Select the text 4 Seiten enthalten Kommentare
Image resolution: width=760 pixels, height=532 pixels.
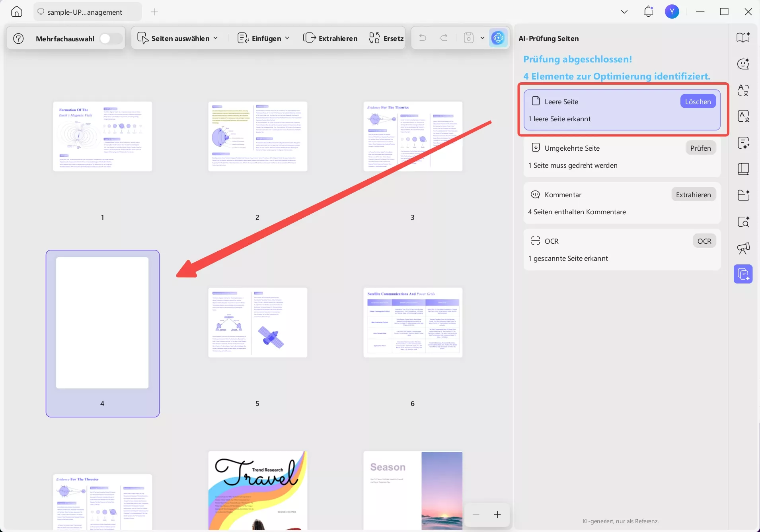(577, 212)
